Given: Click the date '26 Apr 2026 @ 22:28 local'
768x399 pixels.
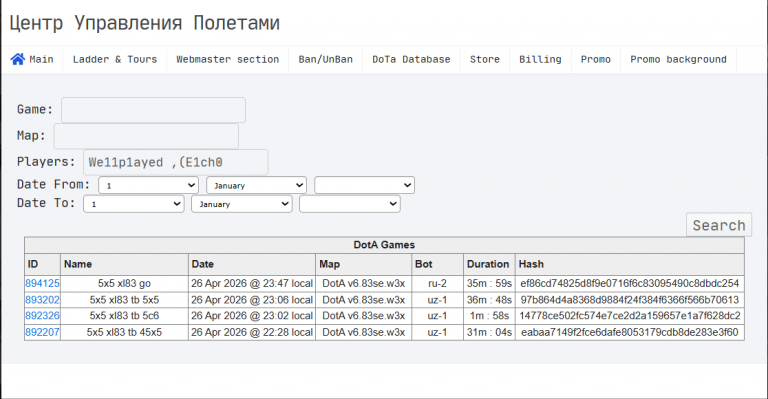Looking at the screenshot, I should 252,332.
